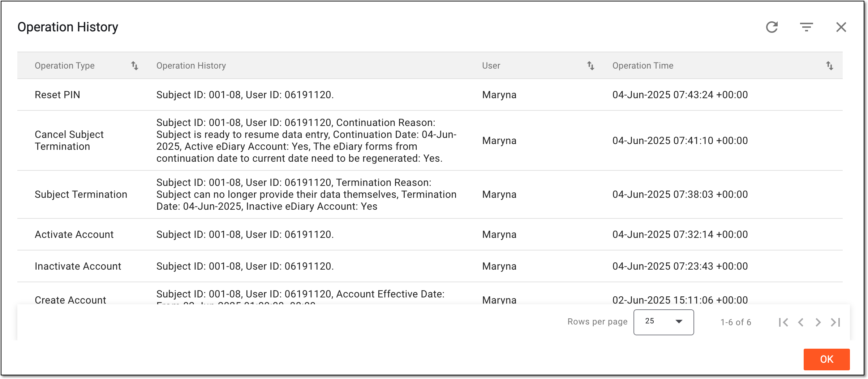Viewport: 868px width, 379px height.
Task: Click Reset PIN row history details
Action: click(245, 95)
